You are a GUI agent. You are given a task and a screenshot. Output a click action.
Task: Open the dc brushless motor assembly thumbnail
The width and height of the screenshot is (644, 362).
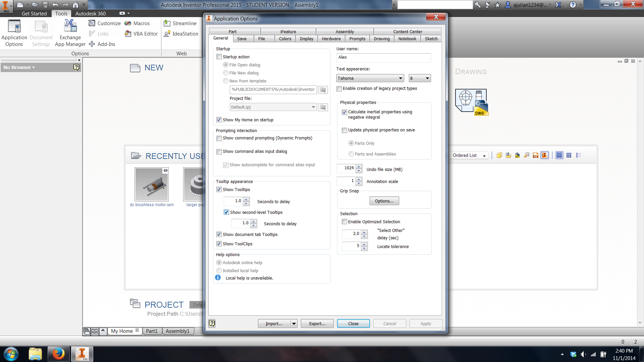click(x=151, y=184)
